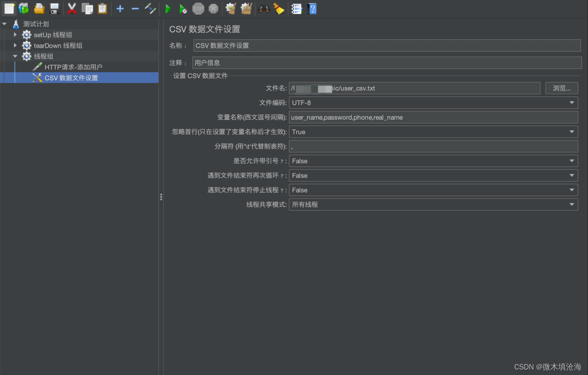Toggle enable/disable element icon
588x375 pixels.
point(150,9)
